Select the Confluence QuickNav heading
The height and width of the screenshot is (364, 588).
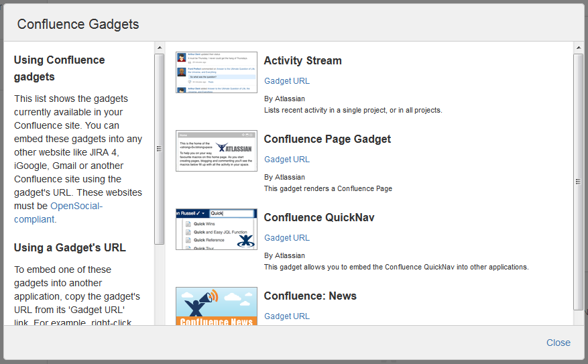[319, 217]
